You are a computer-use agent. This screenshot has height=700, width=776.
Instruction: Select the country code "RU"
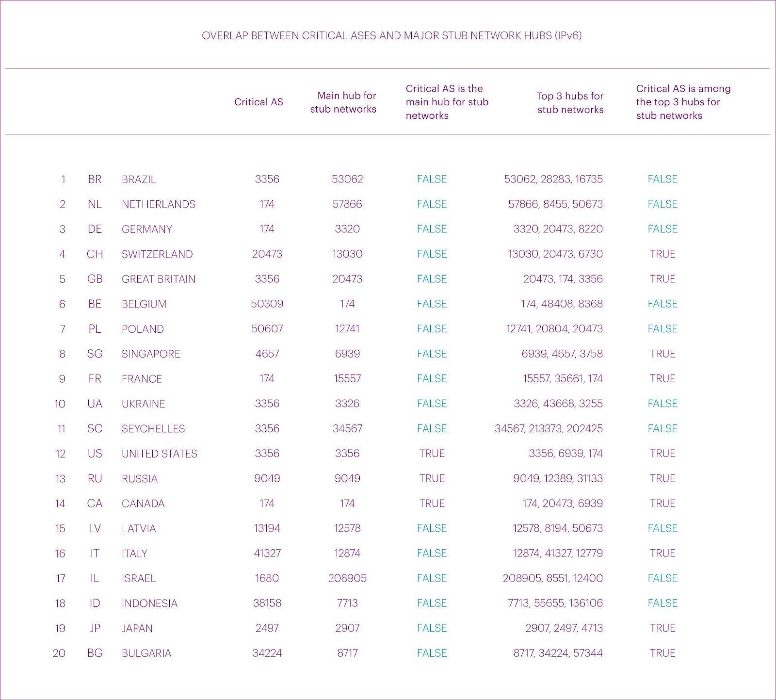tap(95, 479)
